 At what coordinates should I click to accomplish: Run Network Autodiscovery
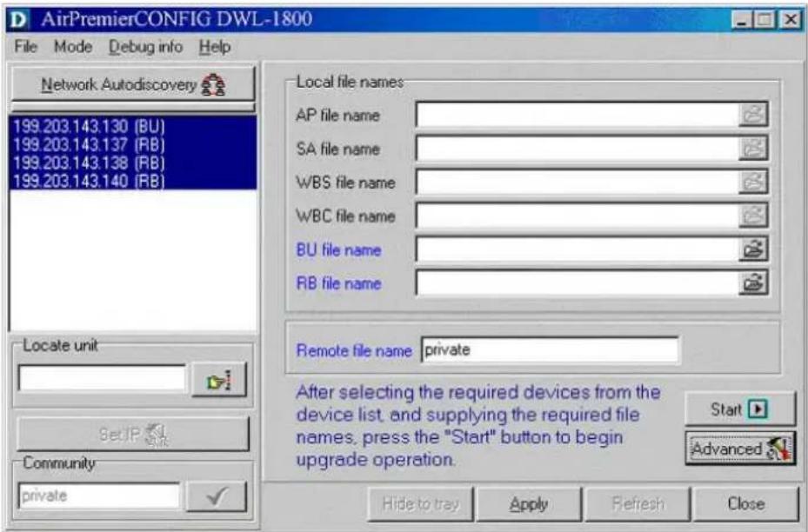(133, 84)
